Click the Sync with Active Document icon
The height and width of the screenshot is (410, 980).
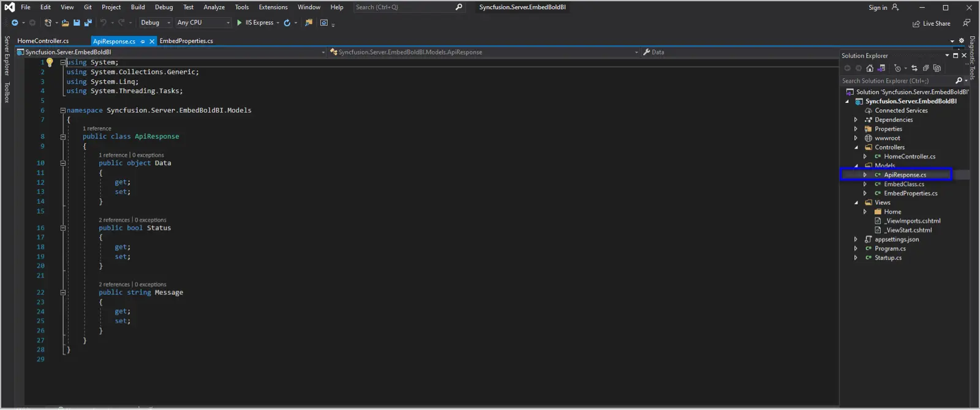pyautogui.click(x=914, y=68)
